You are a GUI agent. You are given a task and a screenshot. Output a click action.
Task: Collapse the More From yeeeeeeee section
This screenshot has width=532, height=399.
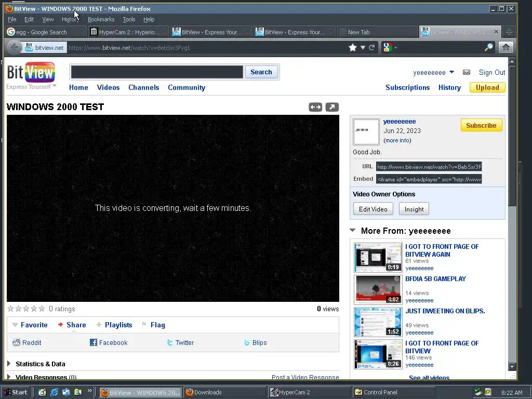pyautogui.click(x=353, y=231)
